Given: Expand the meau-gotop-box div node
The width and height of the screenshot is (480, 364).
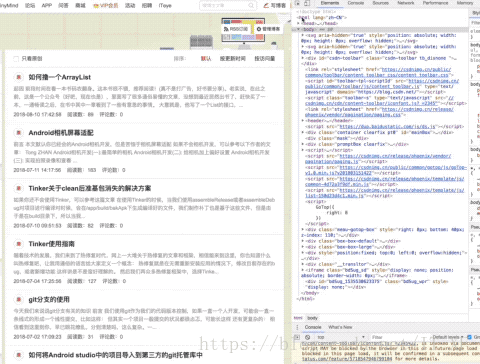Looking at the screenshot, I should point(303,229).
